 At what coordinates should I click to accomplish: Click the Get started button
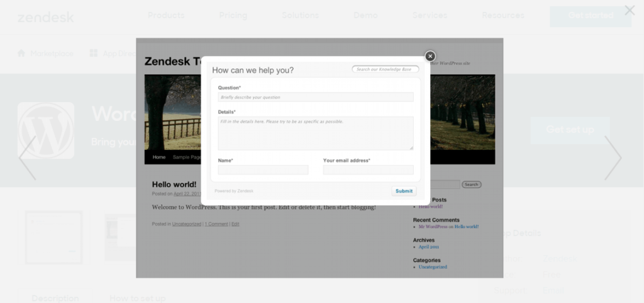591,16
